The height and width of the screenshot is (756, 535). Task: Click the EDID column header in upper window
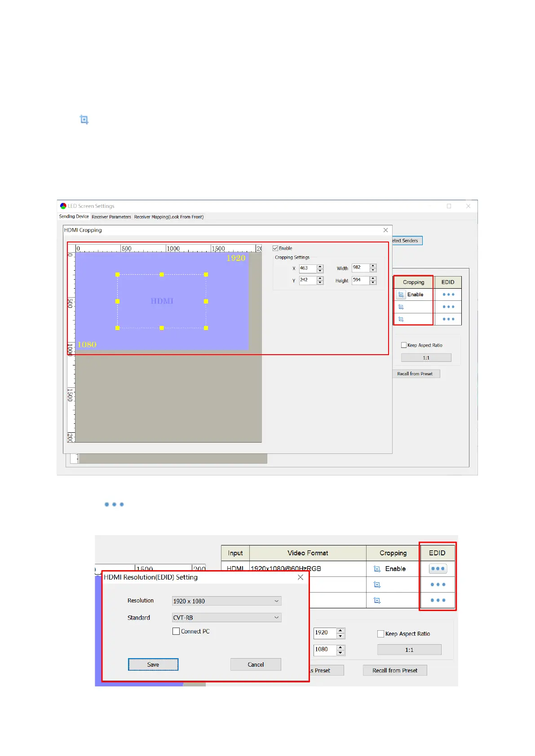[448, 282]
